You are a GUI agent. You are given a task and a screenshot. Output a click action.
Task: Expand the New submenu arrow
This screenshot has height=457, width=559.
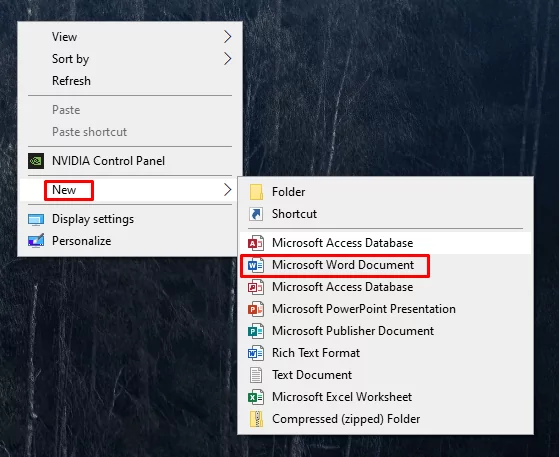227,190
